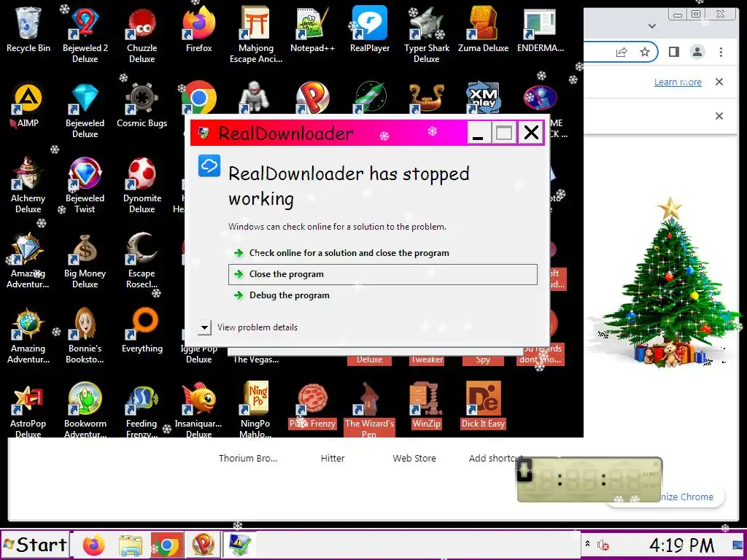Click the taskbar clock showing 4:19 PM
The image size is (747, 560).
tap(681, 545)
